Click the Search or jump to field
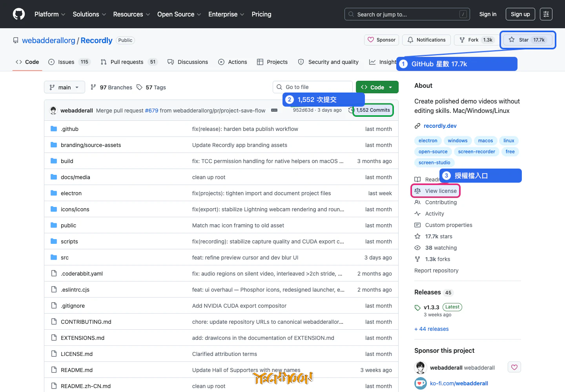Viewport: 565px width, 392px height. click(407, 14)
